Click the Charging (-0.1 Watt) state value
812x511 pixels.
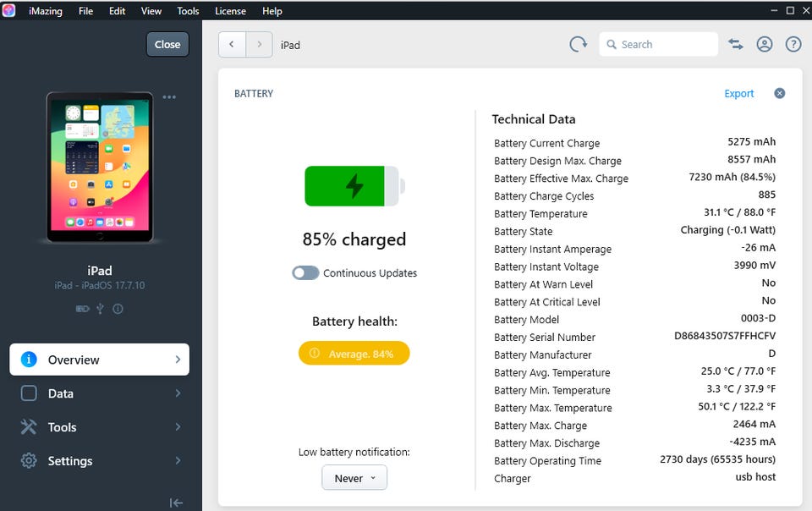pos(728,230)
